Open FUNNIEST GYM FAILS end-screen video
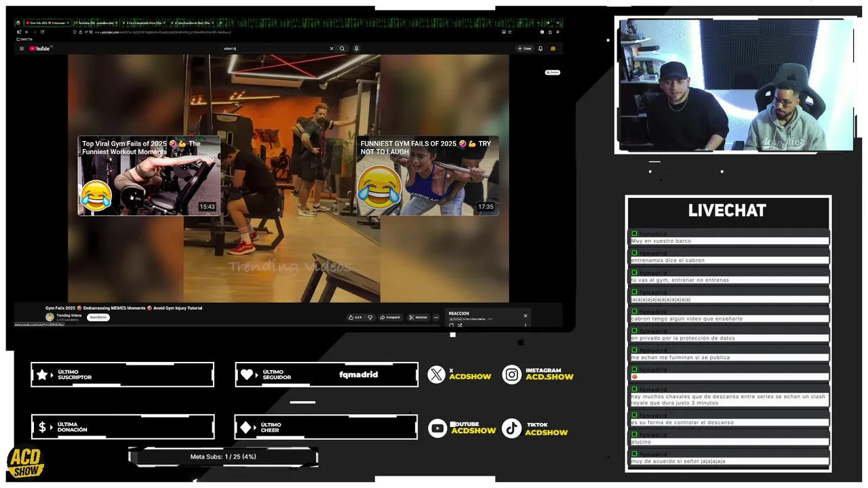Screen dimensions: 868x488 coord(427,176)
